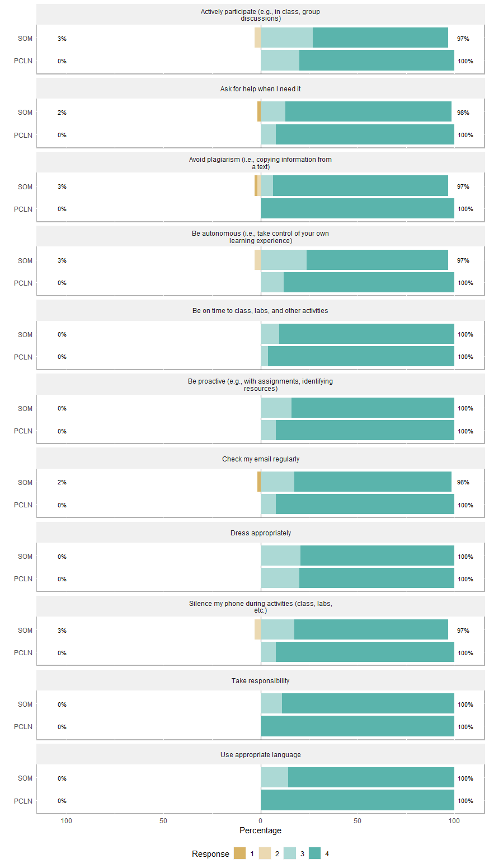Click the "Take responsibility" panel title
This screenshot has width=489, height=868.
(261, 681)
